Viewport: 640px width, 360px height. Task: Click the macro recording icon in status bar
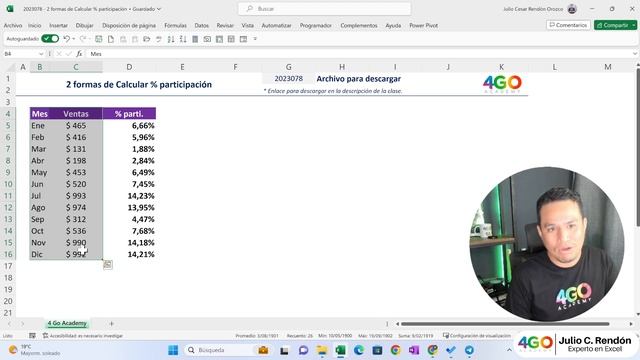pos(32,336)
